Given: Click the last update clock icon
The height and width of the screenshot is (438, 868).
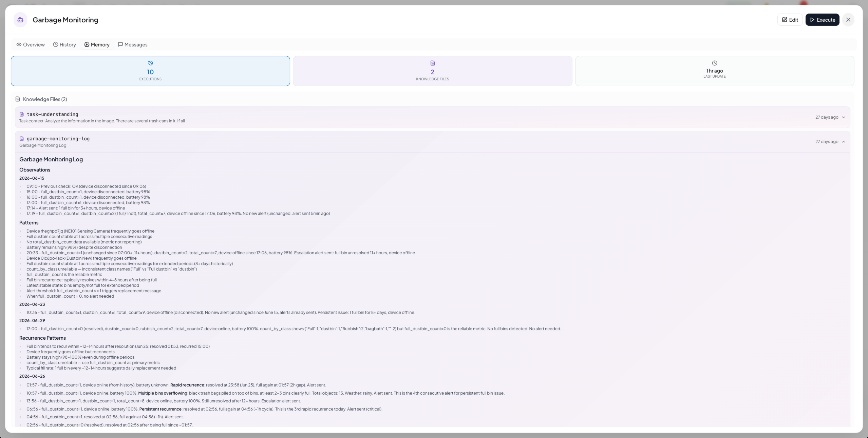Looking at the screenshot, I should 714,63.
